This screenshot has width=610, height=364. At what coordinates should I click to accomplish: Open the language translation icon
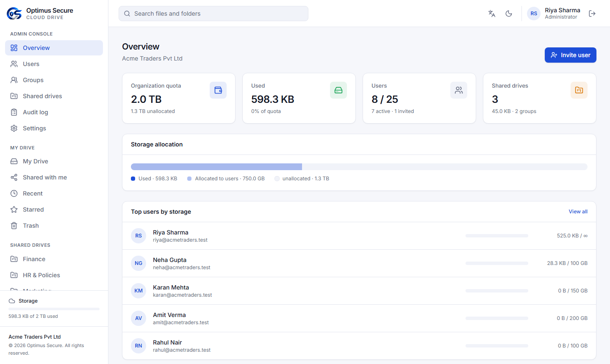click(492, 14)
